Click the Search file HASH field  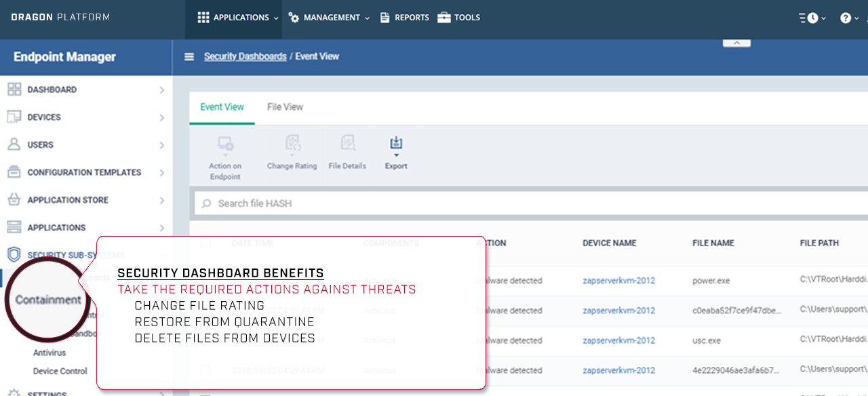(x=531, y=203)
